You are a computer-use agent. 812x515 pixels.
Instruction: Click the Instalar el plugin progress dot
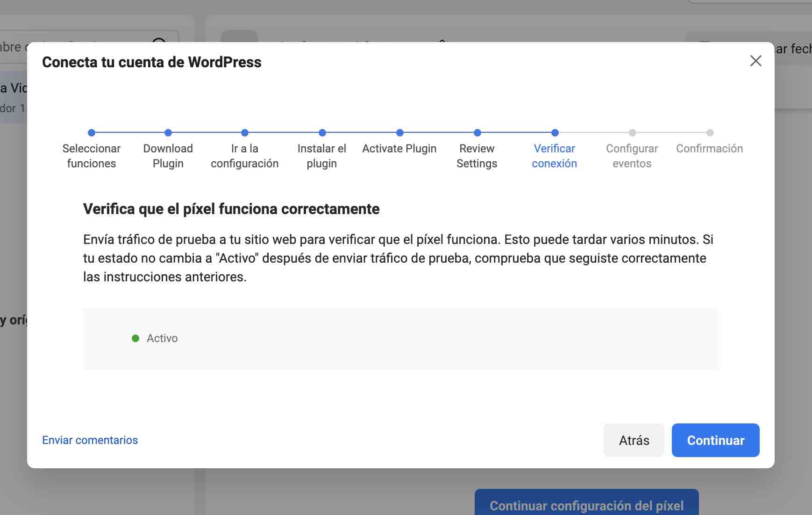(322, 133)
